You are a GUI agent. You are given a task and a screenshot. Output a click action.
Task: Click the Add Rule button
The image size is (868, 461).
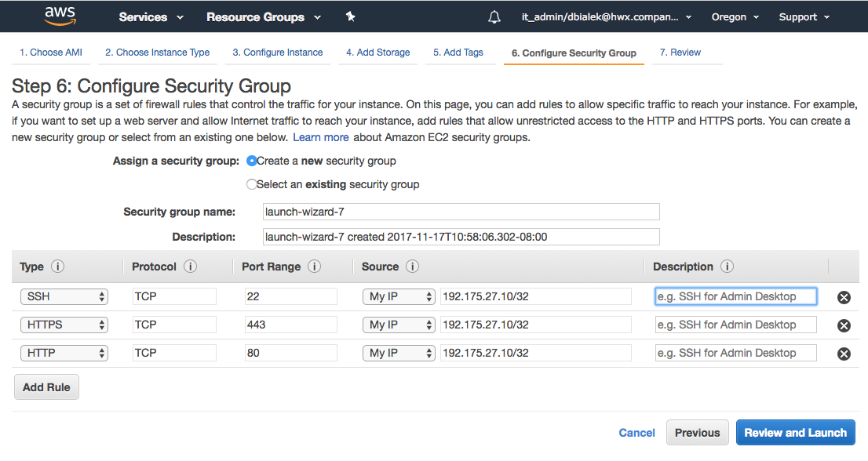46,387
